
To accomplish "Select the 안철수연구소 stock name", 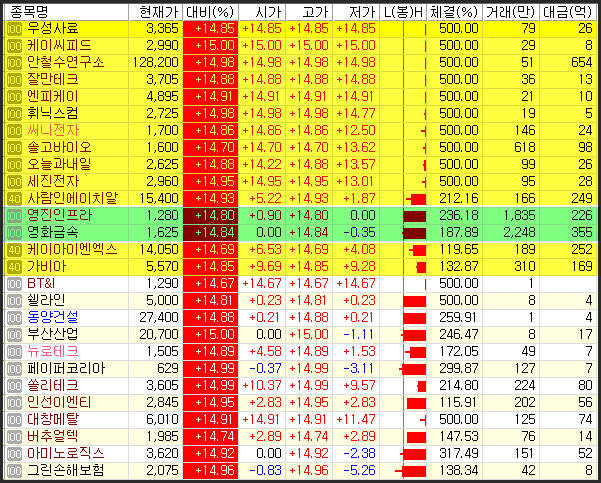I will tap(66, 62).
